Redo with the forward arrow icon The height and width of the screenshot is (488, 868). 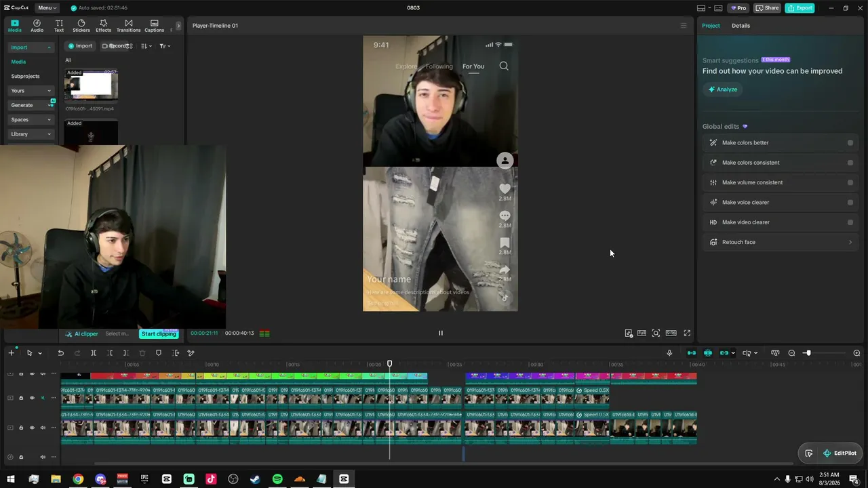click(77, 353)
